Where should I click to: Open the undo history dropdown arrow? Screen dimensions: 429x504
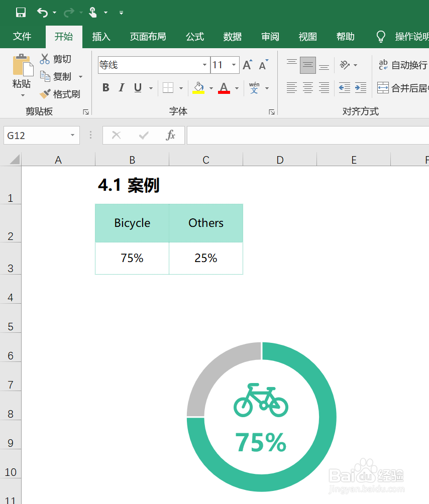pyautogui.click(x=54, y=13)
